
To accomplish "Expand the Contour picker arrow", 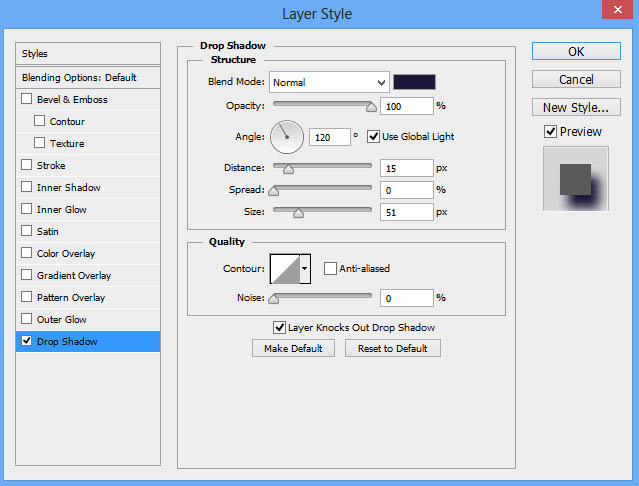I will [x=305, y=269].
